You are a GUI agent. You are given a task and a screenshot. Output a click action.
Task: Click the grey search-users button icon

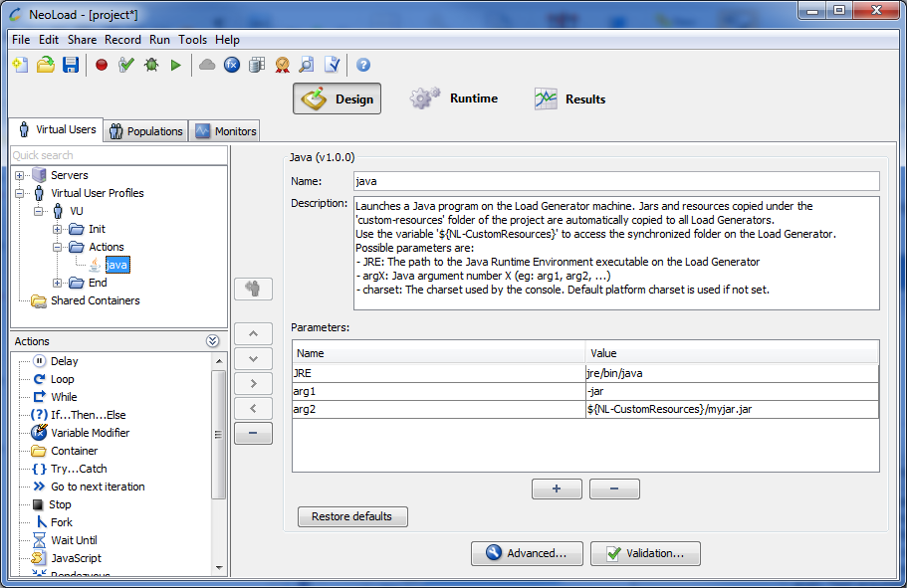click(253, 289)
